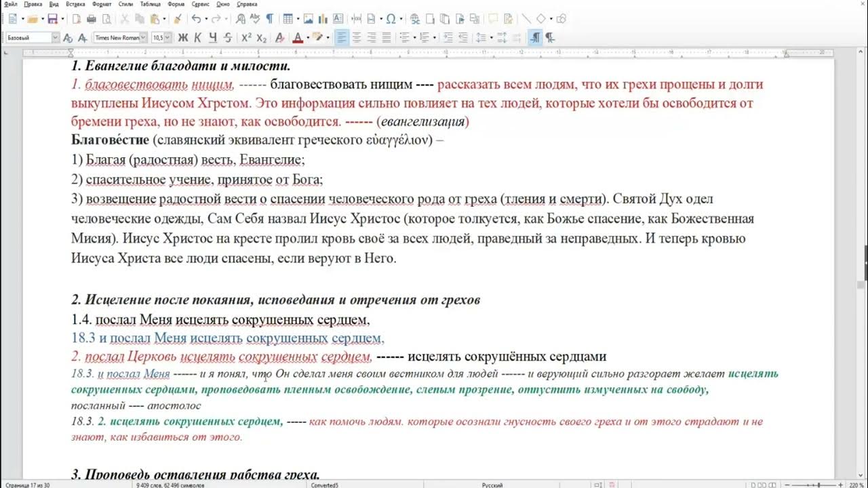Viewport: 868px width, 488px height.
Task: Toggle underline Ч formatting
Action: 213,38
